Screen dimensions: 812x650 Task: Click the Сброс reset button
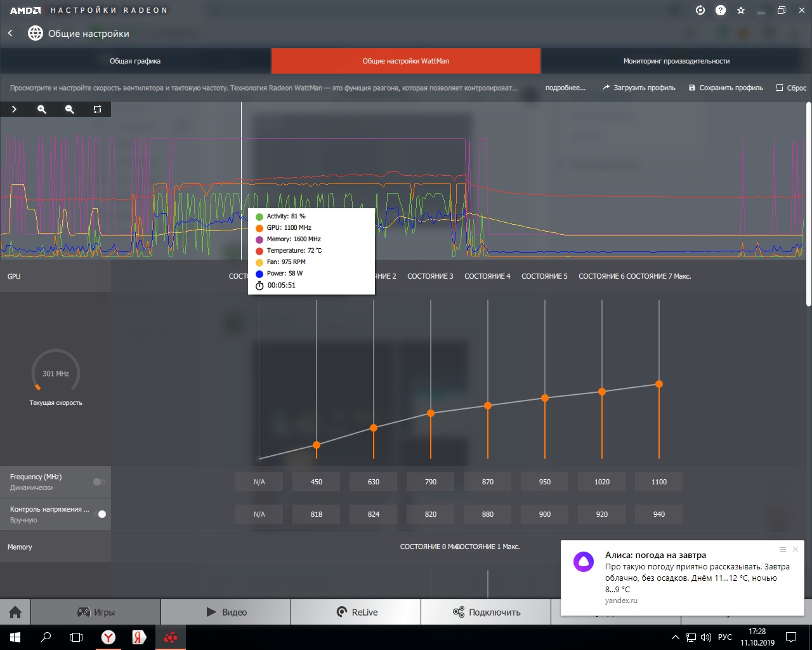pyautogui.click(x=791, y=88)
